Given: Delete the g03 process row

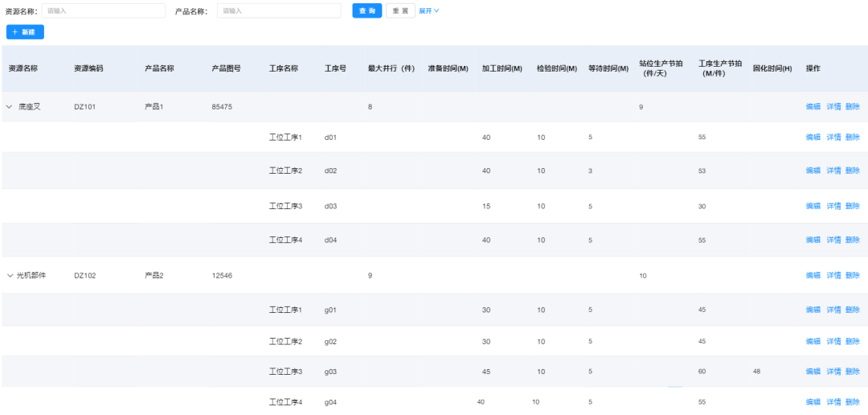Looking at the screenshot, I should (853, 372).
